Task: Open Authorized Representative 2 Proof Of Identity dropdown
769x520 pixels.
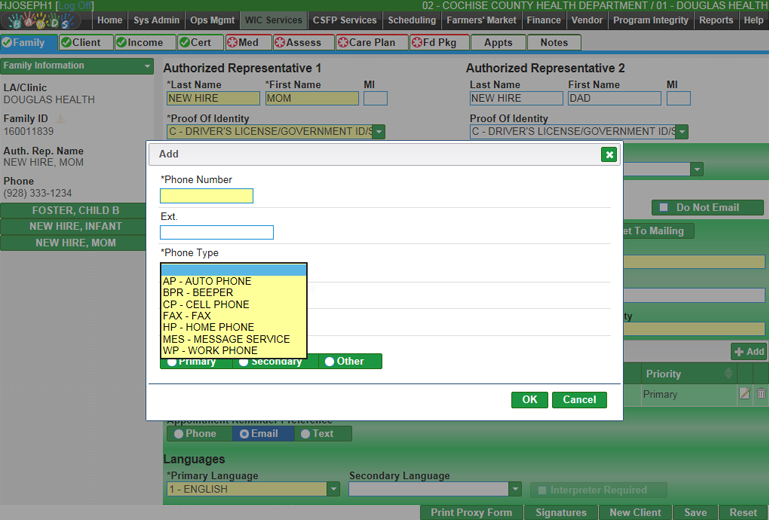Action: tap(681, 132)
